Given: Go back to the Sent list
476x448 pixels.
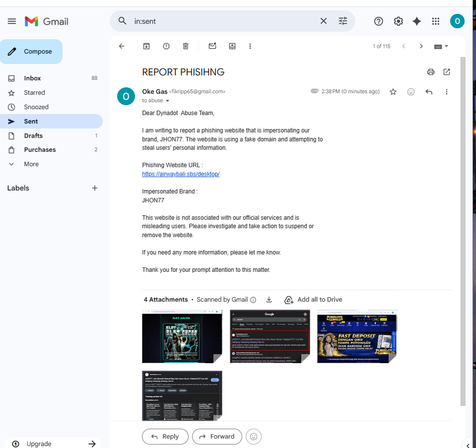Looking at the screenshot, I should 122,46.
